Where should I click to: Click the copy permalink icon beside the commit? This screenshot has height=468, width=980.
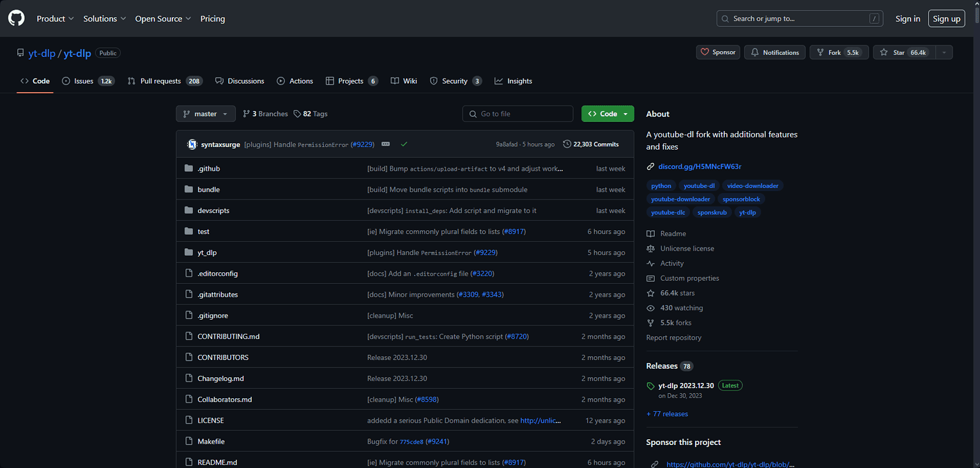coord(386,144)
